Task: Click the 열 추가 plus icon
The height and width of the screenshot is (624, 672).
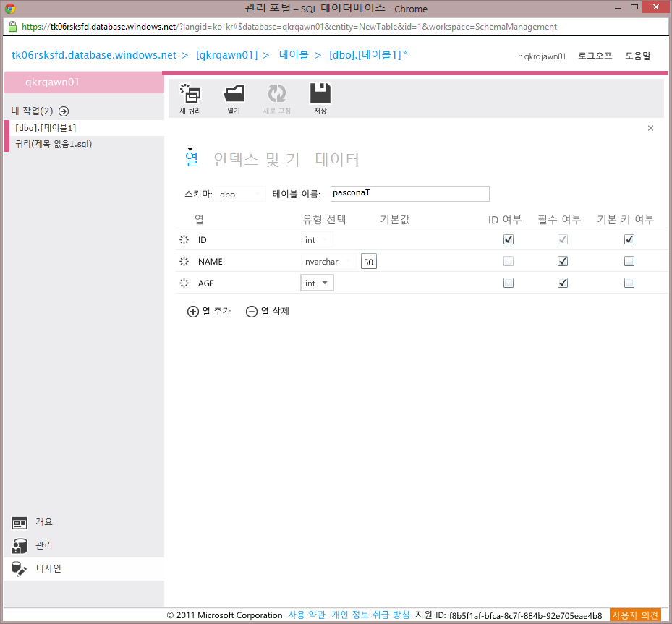Action: pos(193,312)
